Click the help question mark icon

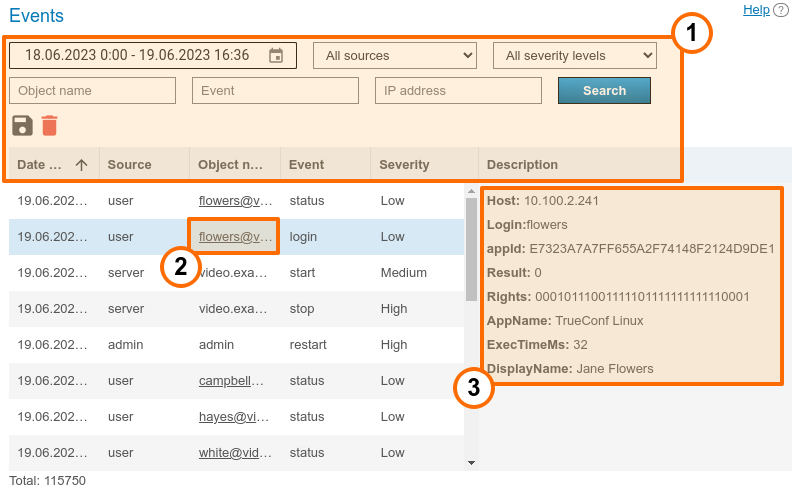(x=781, y=10)
